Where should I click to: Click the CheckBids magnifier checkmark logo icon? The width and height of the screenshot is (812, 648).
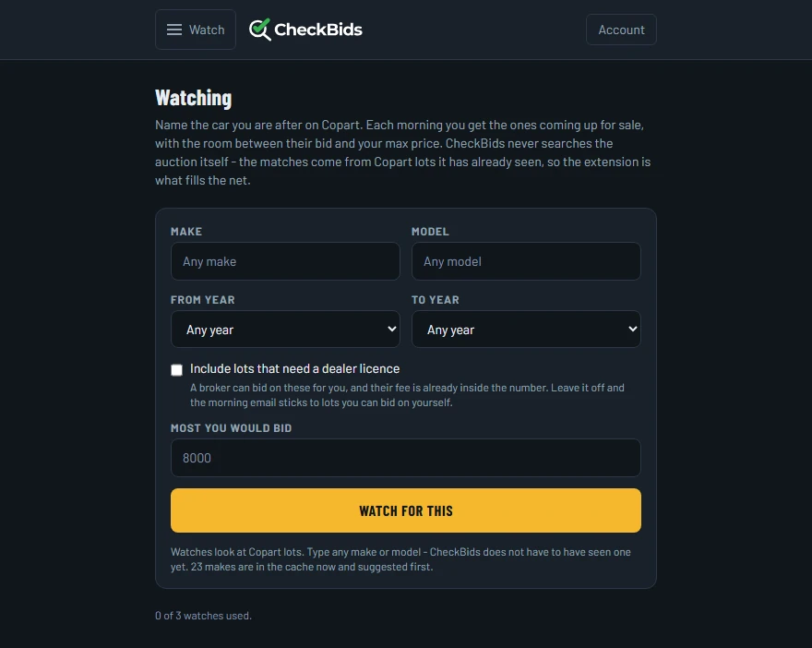260,30
